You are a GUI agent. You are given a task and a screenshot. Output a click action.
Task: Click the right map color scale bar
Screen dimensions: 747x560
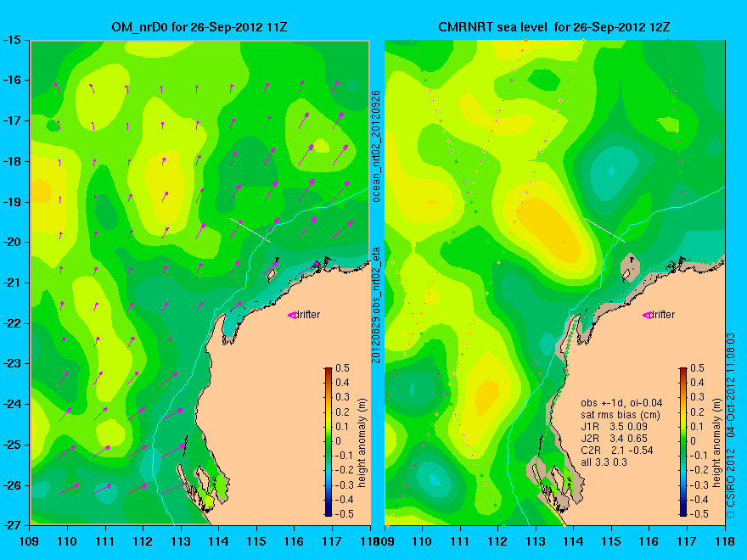[x=683, y=442]
